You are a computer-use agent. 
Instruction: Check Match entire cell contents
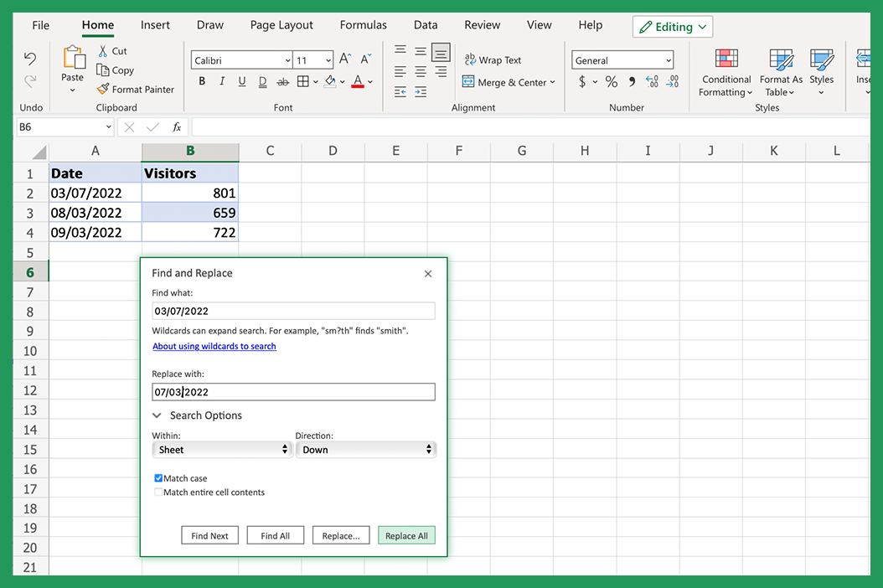point(158,492)
